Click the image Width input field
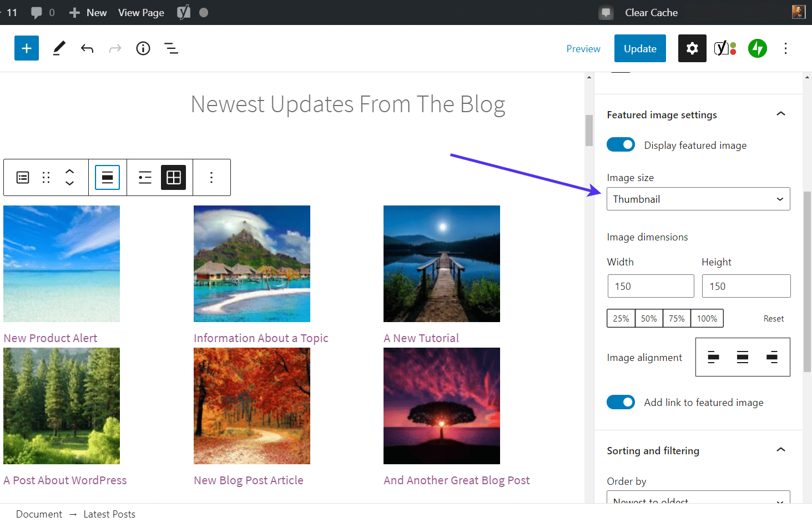The width and height of the screenshot is (812, 522). tap(650, 286)
